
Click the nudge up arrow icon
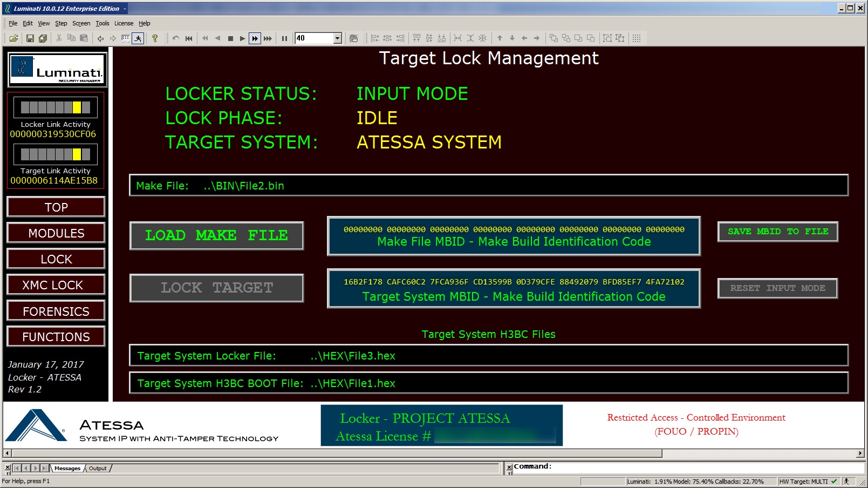pyautogui.click(x=500, y=38)
